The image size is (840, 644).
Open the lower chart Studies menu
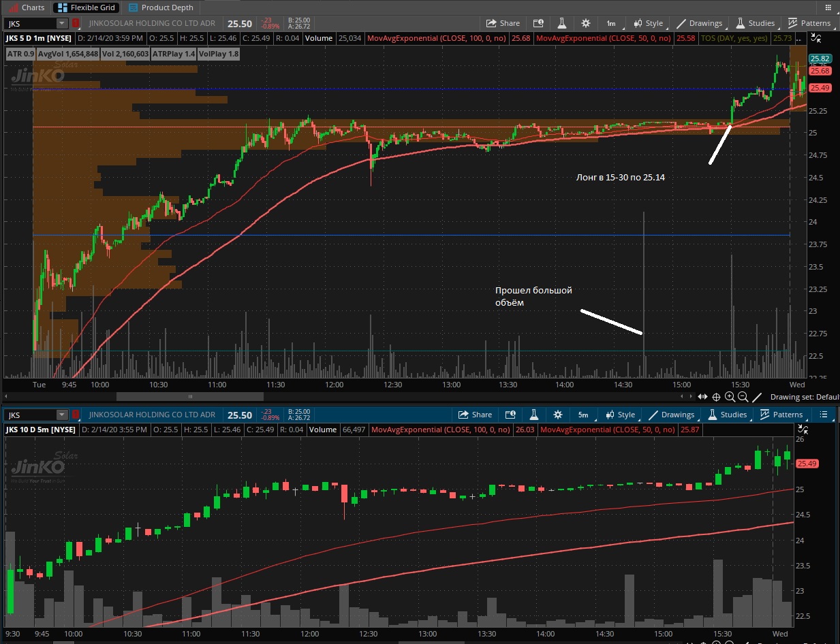pos(726,415)
